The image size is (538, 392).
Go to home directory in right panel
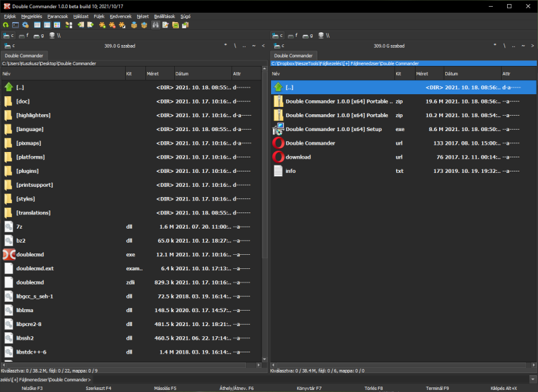click(523, 46)
